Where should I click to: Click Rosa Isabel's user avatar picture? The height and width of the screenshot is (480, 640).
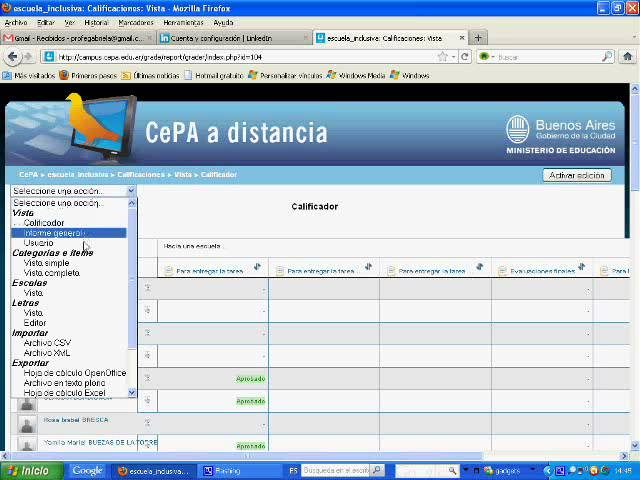(x=27, y=422)
